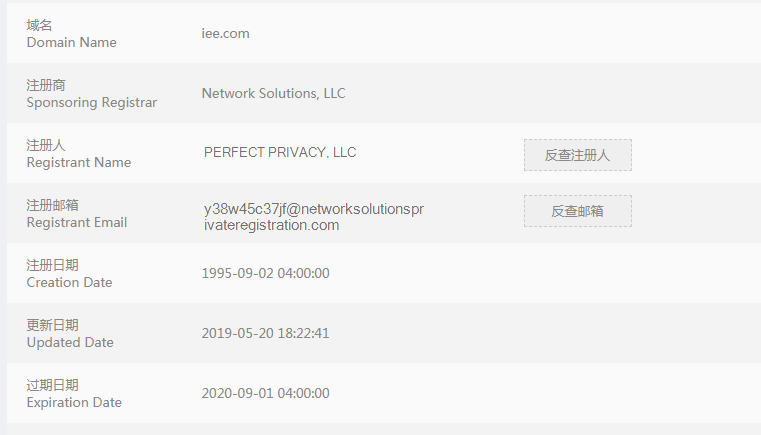Click the y38w45c37jf registrant email address

[313, 217]
